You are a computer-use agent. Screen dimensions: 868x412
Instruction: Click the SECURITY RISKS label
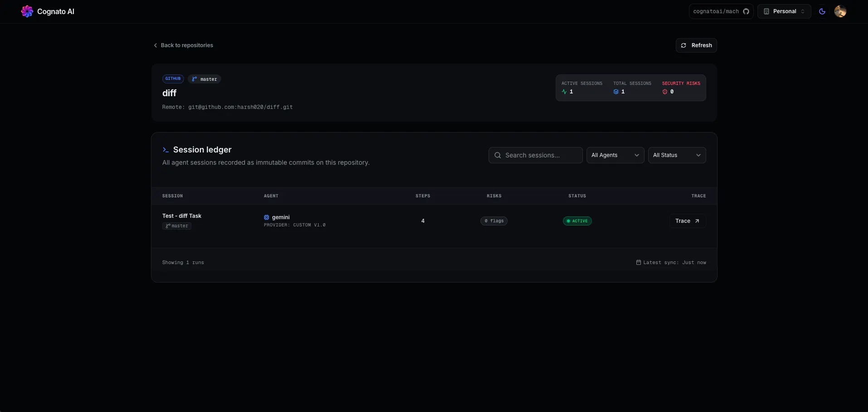681,83
